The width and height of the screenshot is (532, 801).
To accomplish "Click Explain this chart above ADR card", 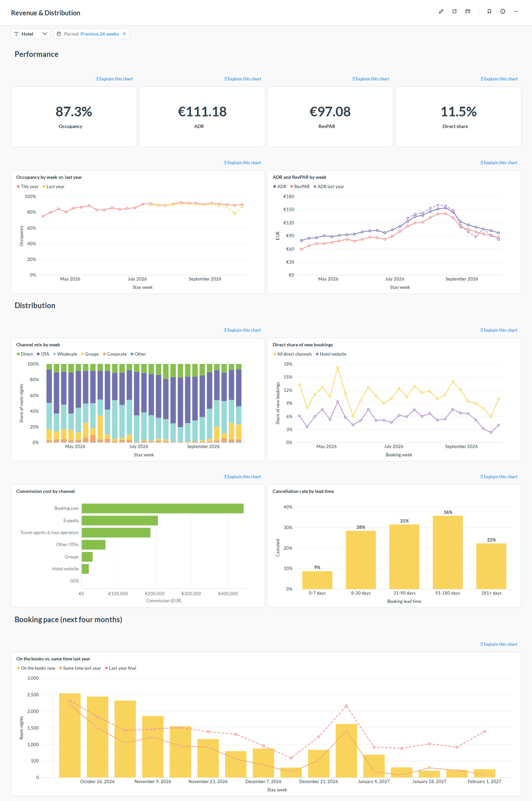I will point(243,79).
